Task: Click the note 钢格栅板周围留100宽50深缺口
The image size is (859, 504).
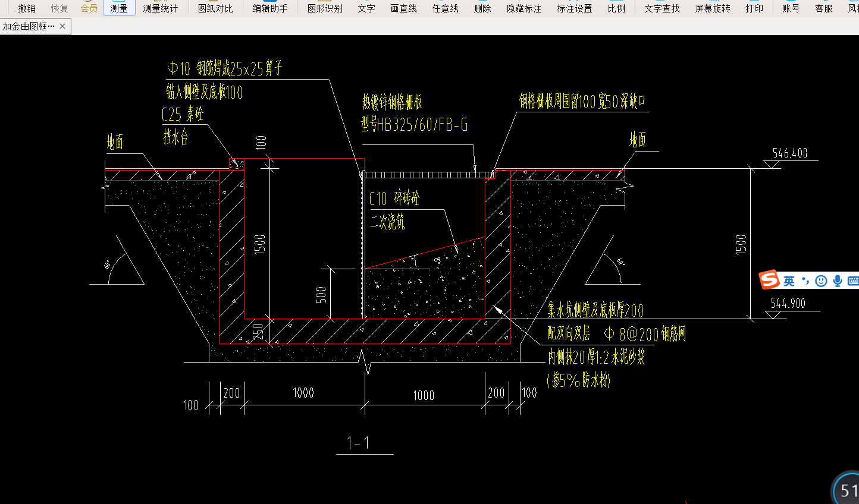Action: coord(582,101)
